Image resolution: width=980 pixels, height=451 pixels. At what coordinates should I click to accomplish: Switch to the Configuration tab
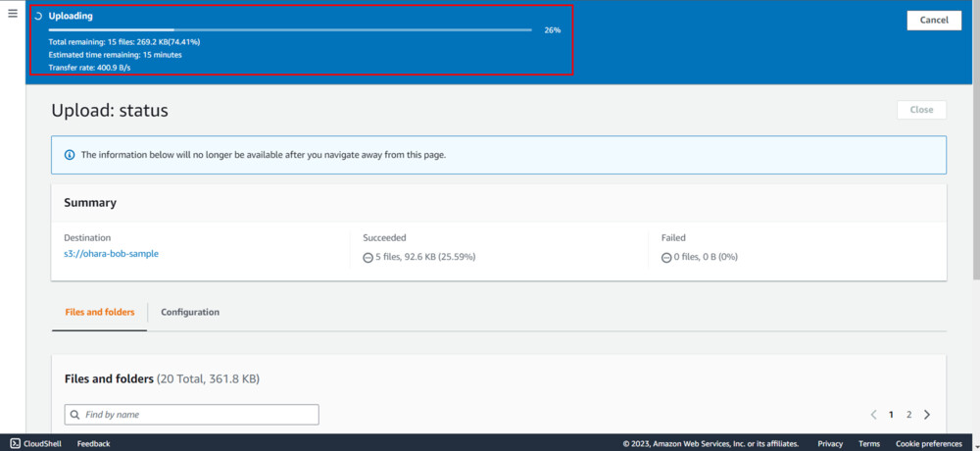[x=190, y=312]
